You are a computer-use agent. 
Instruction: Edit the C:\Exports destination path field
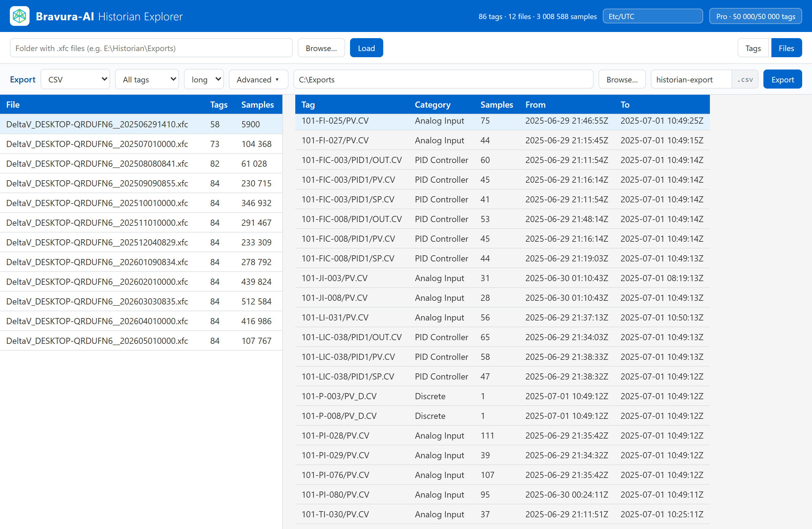pyautogui.click(x=443, y=79)
